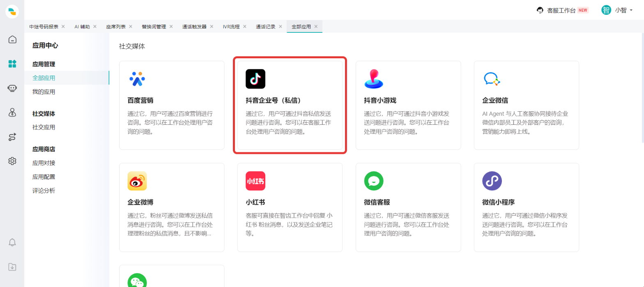Image resolution: width=644 pixels, height=287 pixels.
Task: Close the 通话记录 tab
Action: click(280, 26)
